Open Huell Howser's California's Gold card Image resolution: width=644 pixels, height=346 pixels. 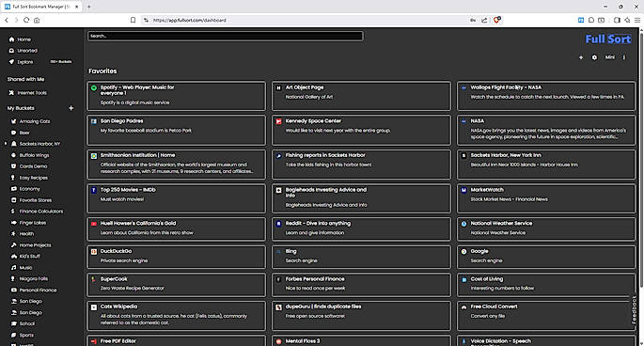tap(176, 228)
